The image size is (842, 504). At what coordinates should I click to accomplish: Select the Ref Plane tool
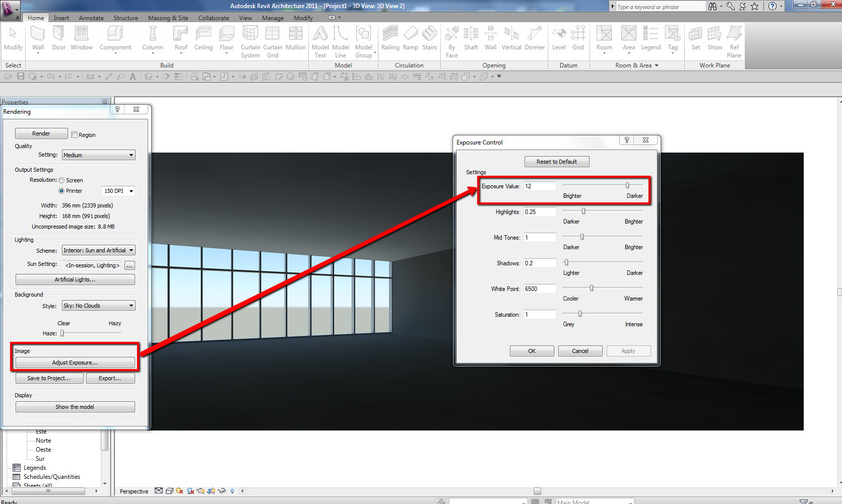point(734,42)
